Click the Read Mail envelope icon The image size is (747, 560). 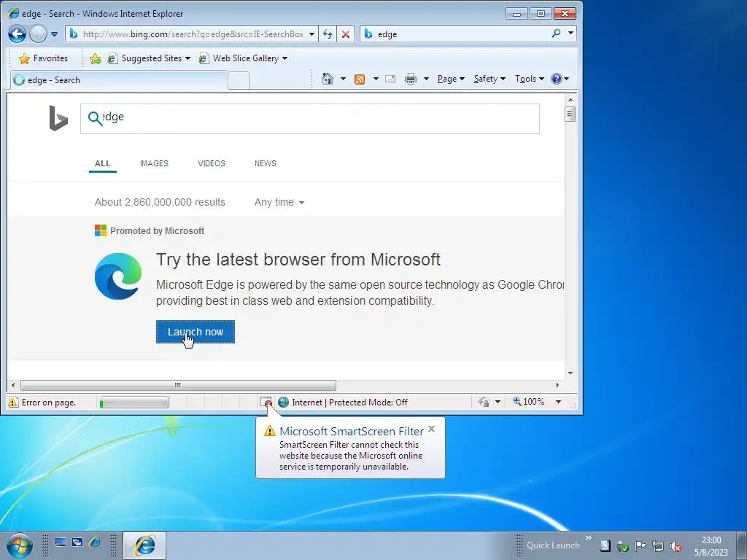point(390,79)
